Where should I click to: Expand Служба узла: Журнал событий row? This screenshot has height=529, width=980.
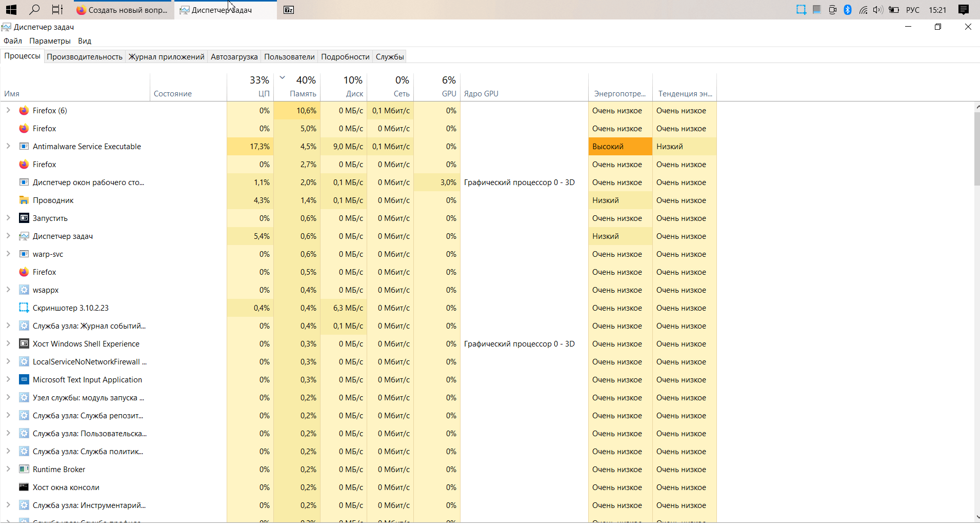(8, 325)
